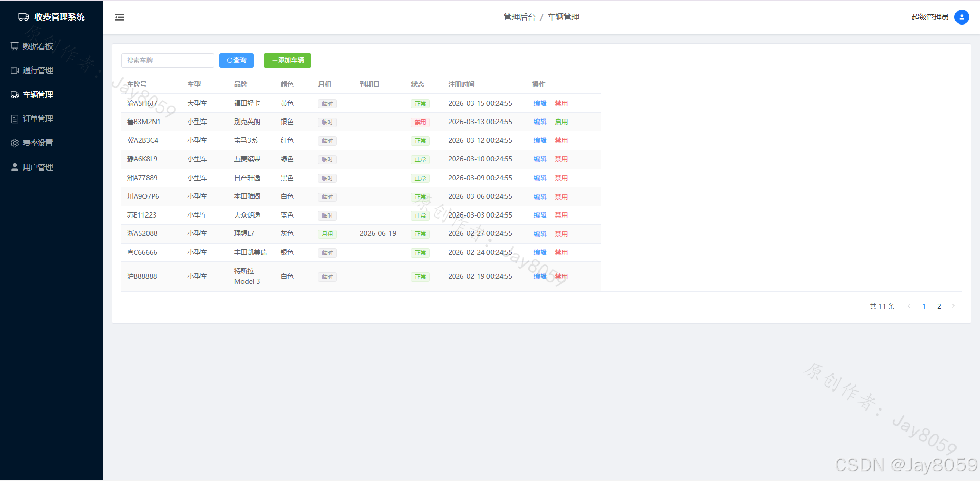This screenshot has width=980, height=481.
Task: Click the 车辆管理 truck icon
Action: (15, 95)
